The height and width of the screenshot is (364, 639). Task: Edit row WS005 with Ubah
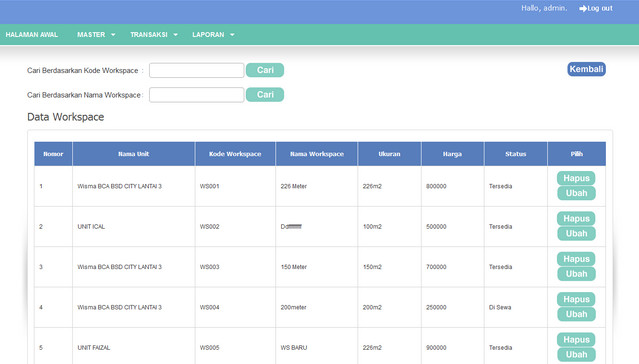tap(576, 355)
